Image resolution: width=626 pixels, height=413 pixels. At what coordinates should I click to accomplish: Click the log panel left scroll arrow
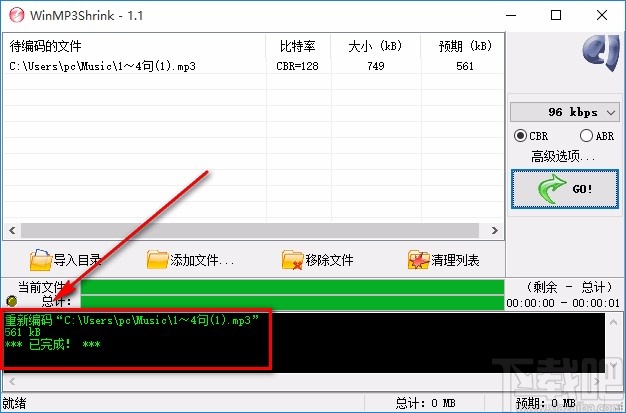tap(12, 381)
